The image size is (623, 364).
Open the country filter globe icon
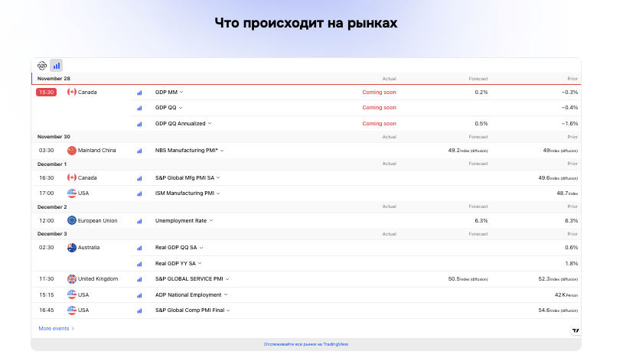(x=42, y=66)
